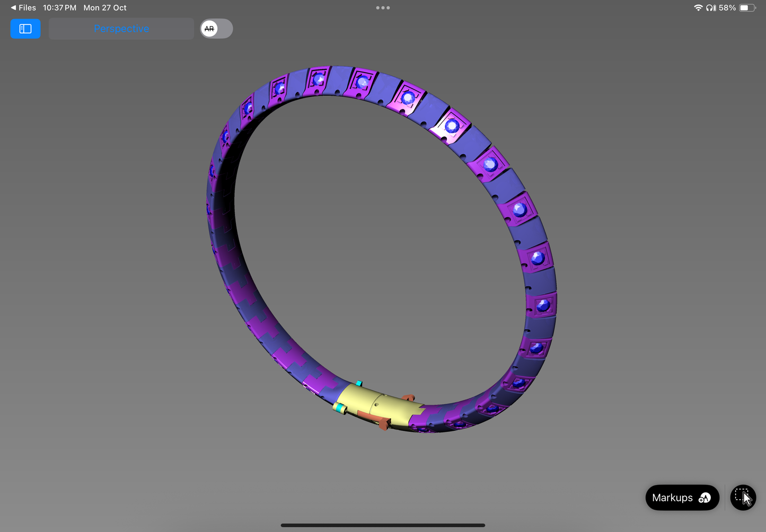Viewport: 766px width, 532px height.
Task: Open the three-dot multitasking menu at top center
Action: [383, 7]
